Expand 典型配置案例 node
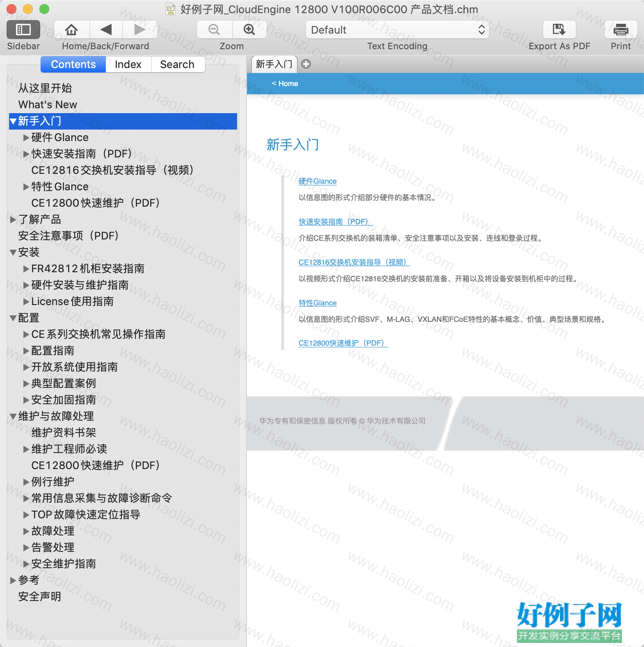 [26, 383]
